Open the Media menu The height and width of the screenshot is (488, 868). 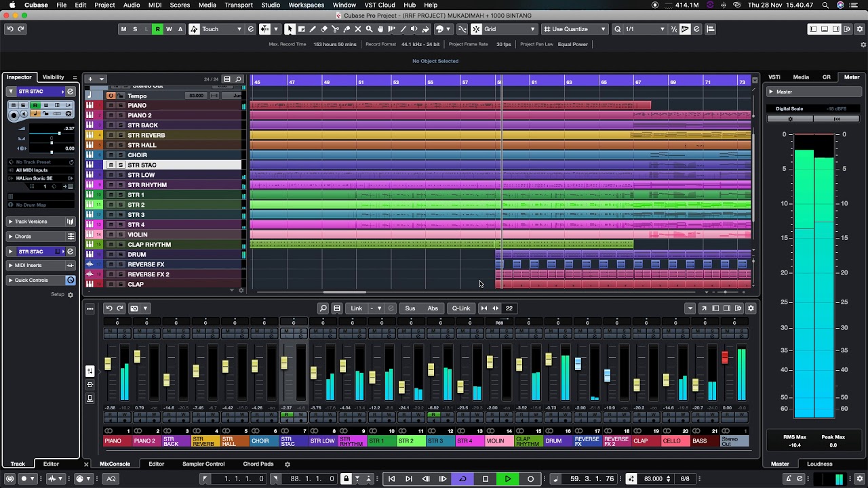(x=208, y=5)
